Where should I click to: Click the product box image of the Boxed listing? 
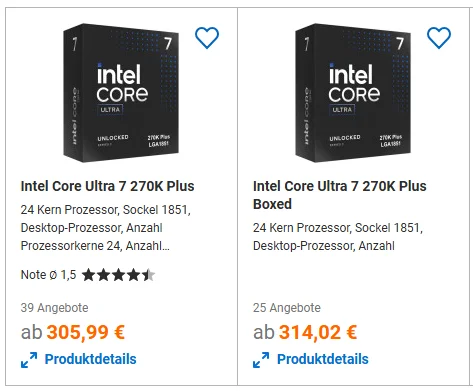click(x=353, y=93)
